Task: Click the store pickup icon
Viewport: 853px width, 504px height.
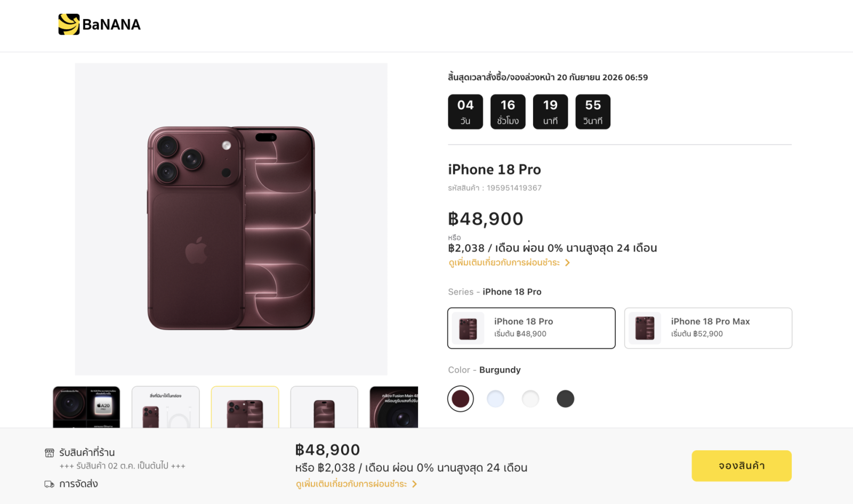Action: tap(50, 453)
